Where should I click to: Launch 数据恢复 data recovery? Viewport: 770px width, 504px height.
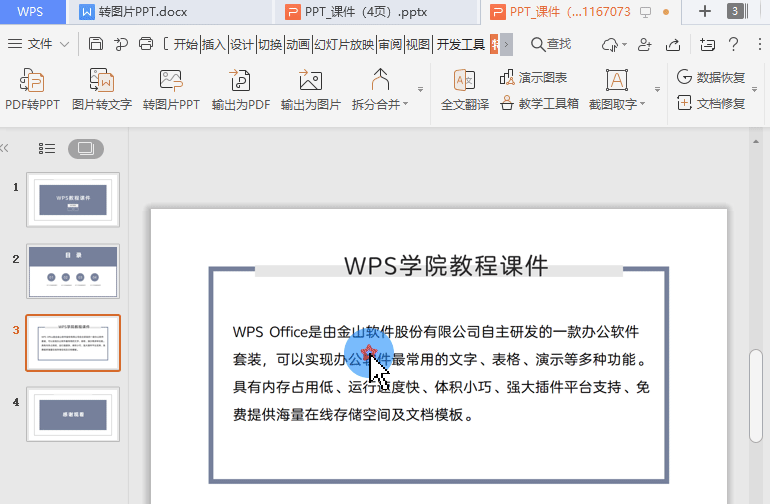point(711,78)
